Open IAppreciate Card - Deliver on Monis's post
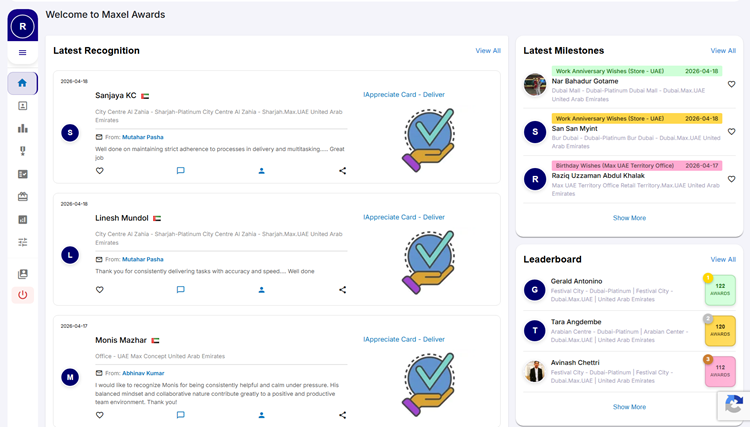The height and width of the screenshot is (427, 750). [404, 339]
